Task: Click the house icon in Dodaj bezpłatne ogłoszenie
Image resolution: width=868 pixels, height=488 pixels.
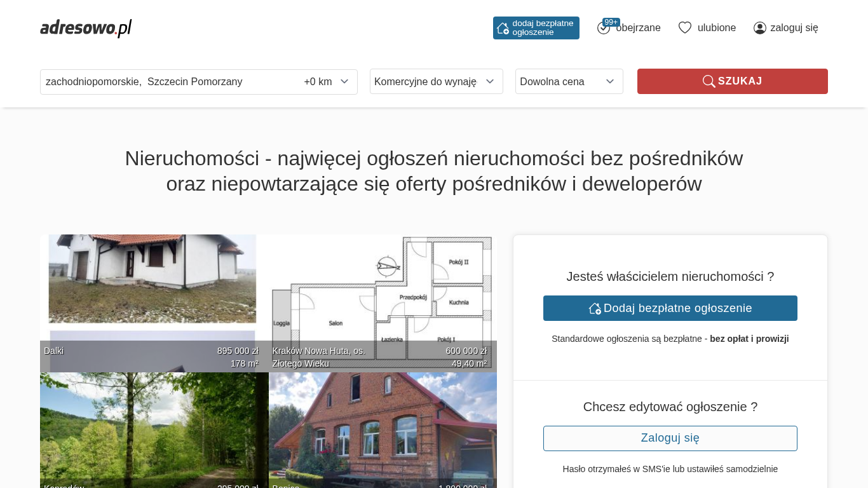Action: coord(595,308)
